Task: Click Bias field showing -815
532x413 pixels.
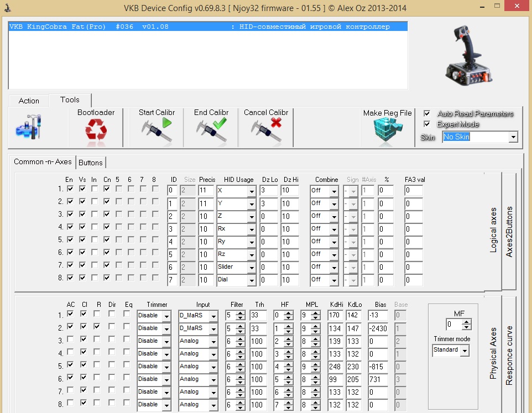Action: (x=378, y=367)
